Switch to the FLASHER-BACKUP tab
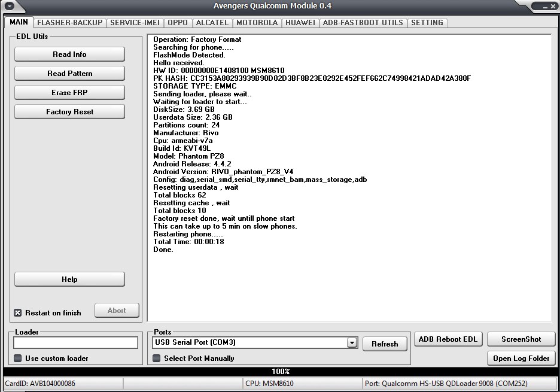 pos(69,23)
